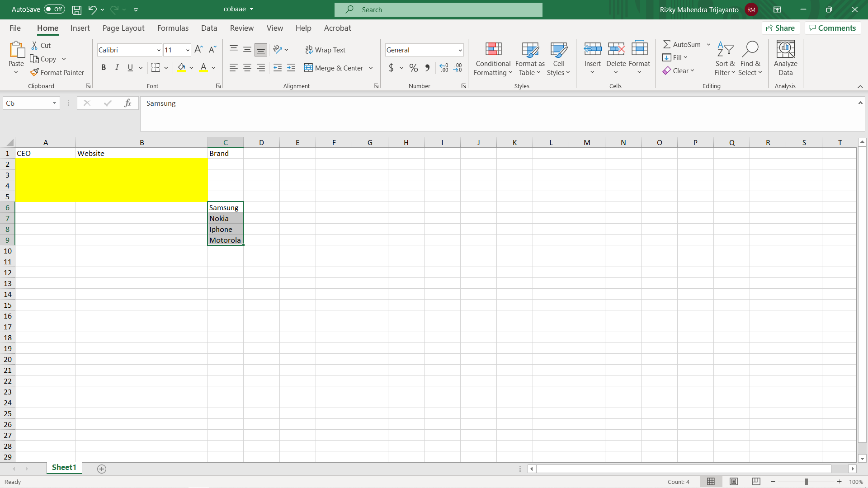The height and width of the screenshot is (488, 868).
Task: Expand the Font name dropdown
Action: pos(159,50)
